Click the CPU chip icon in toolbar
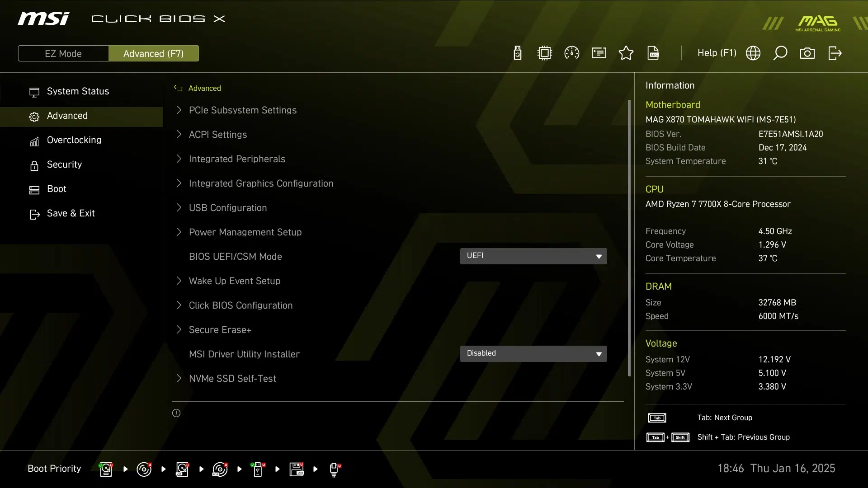The image size is (868, 488). tap(545, 53)
